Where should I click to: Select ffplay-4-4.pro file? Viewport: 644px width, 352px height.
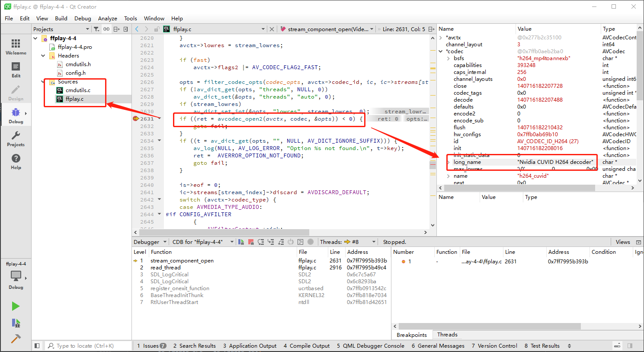point(75,47)
